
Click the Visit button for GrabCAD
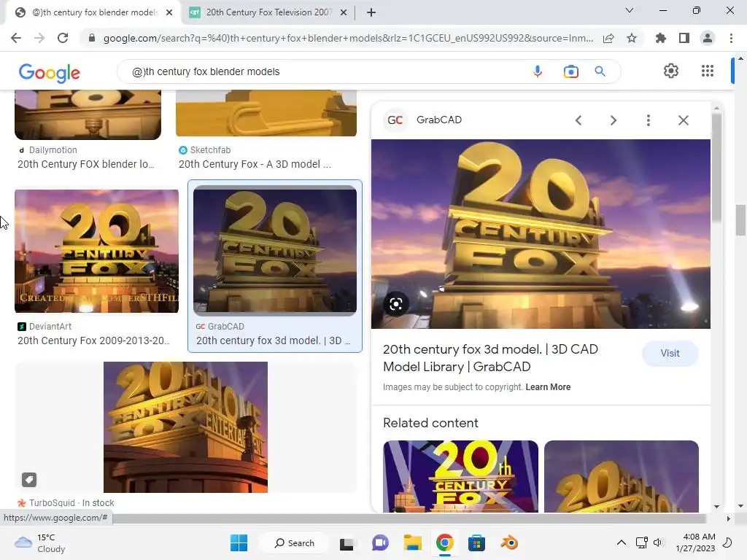(x=670, y=354)
